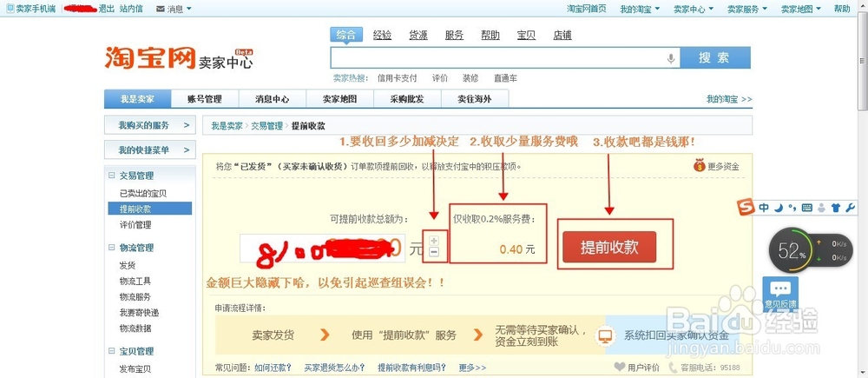The image size is (868, 378).
Task: Expand 我购买的服务 menu
Action: coord(150,125)
